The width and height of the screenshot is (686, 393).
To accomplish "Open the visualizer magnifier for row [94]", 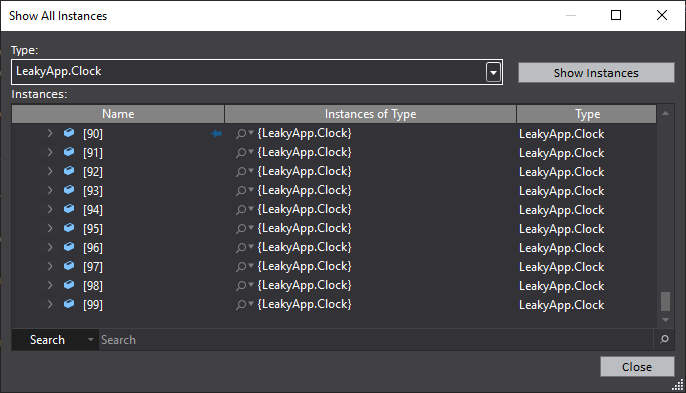I will 241,210.
